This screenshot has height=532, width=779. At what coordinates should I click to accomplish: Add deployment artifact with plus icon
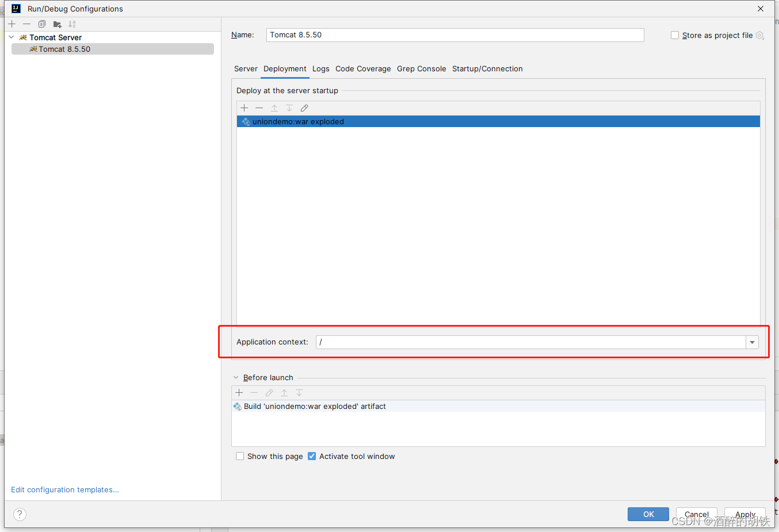244,108
